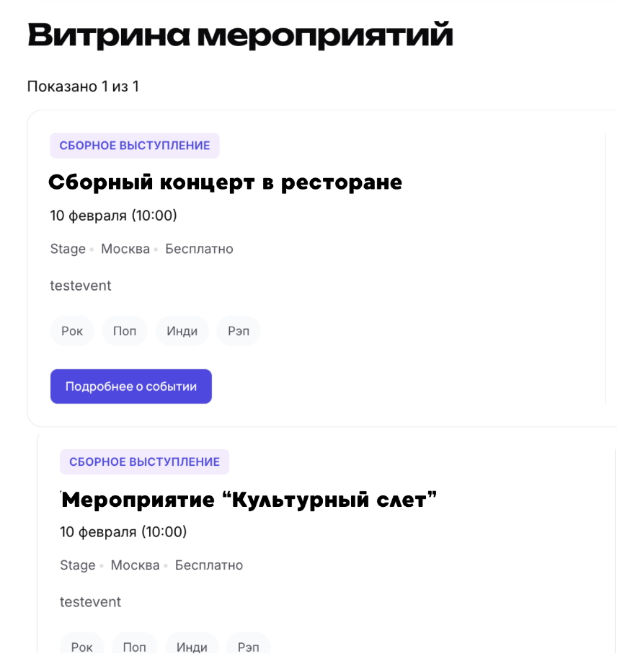Screen dimensions: 617x672
Task: Select the Рэп tag on the first event
Action: tap(238, 331)
